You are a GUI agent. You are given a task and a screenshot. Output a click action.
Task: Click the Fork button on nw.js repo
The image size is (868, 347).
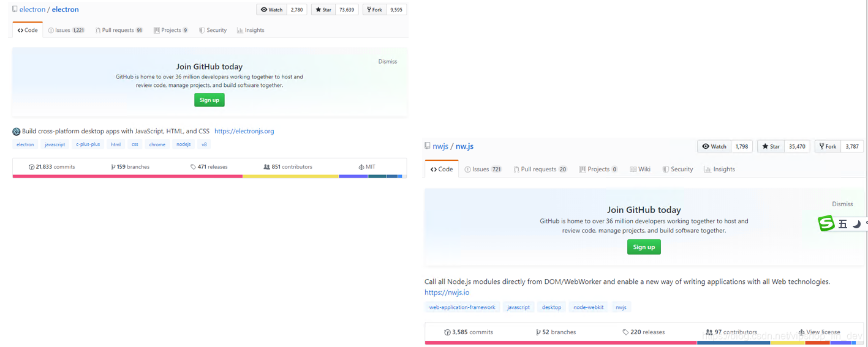826,146
